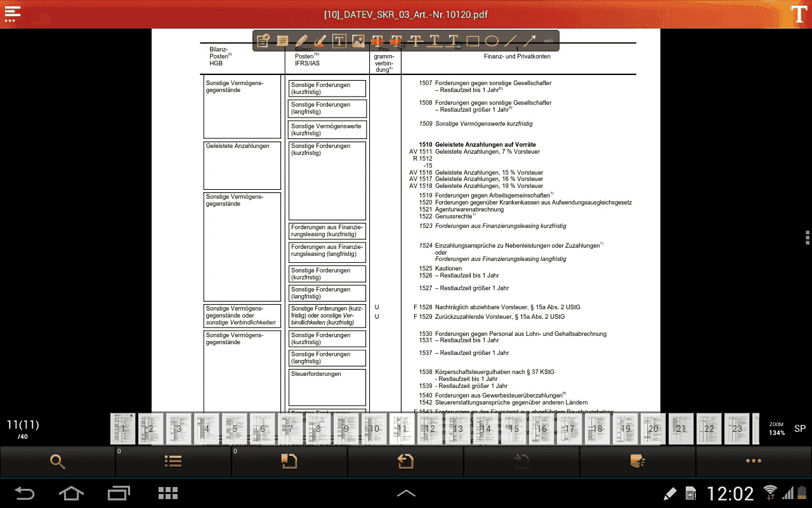Jump to page 1 thumbnail
This screenshot has width=812, height=508.
123,429
